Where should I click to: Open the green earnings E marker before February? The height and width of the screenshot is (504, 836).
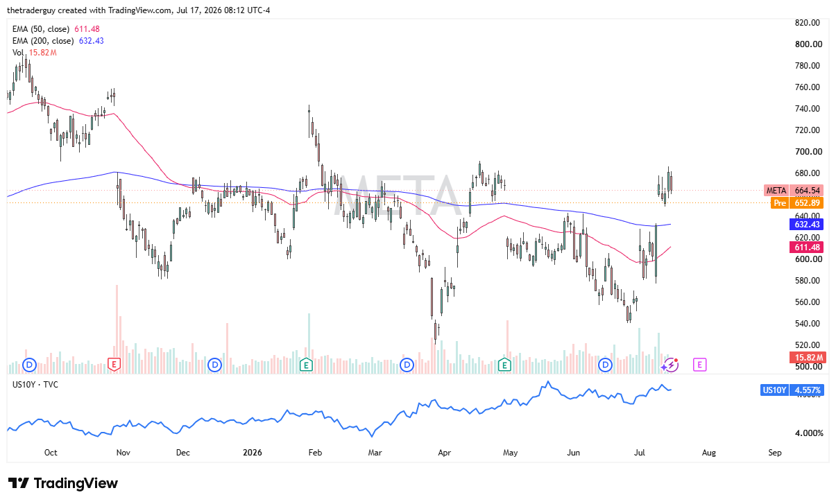point(306,364)
